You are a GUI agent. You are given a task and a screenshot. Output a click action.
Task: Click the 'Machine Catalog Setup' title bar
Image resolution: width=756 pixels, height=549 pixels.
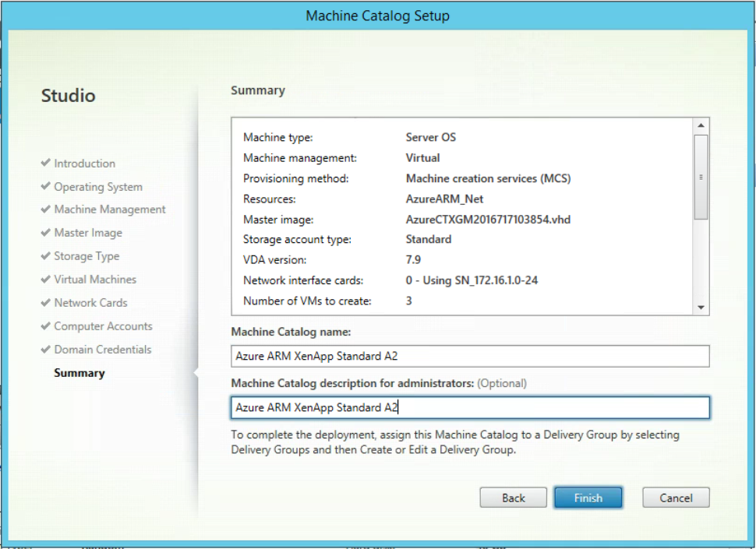[x=377, y=16]
